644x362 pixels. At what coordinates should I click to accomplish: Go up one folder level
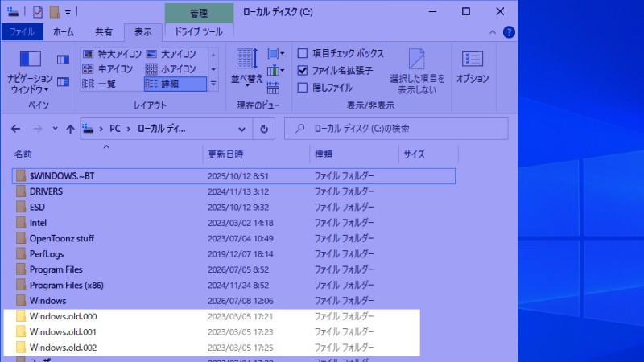[70, 129]
